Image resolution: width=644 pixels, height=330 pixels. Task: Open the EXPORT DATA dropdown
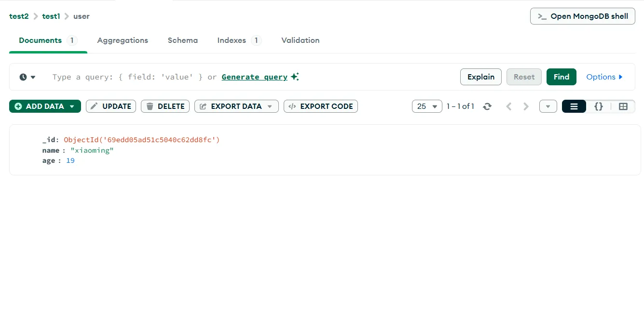(x=236, y=106)
